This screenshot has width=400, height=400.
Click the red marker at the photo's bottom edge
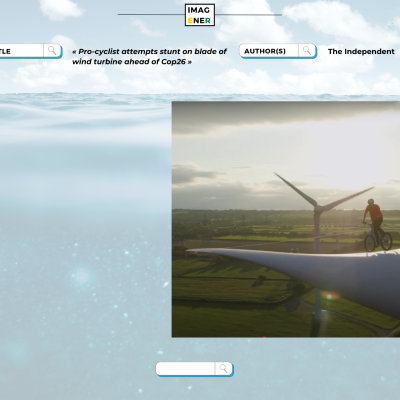(264, 337)
